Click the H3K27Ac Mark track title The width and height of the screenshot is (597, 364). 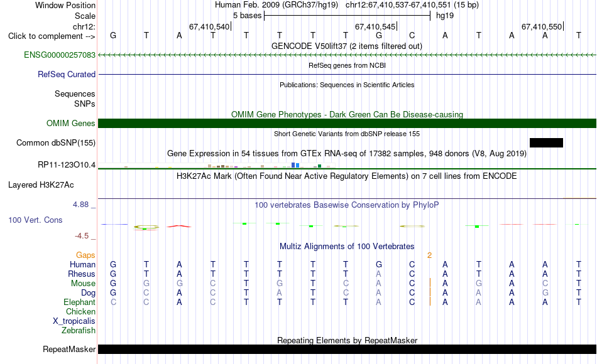tap(347, 176)
